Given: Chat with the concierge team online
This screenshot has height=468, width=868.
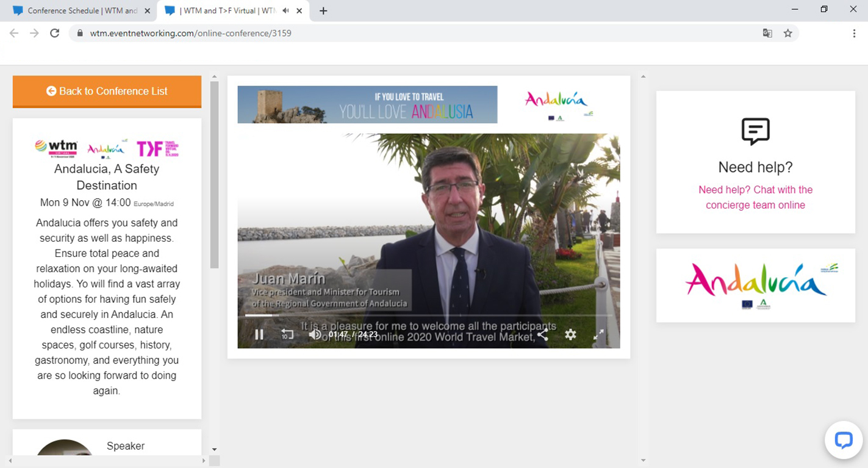Looking at the screenshot, I should pos(755,197).
